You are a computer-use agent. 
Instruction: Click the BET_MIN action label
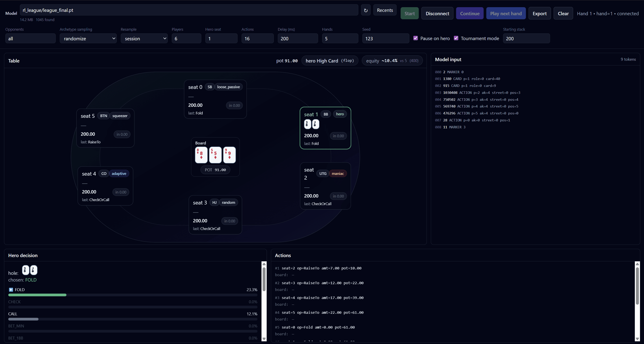pos(16,326)
